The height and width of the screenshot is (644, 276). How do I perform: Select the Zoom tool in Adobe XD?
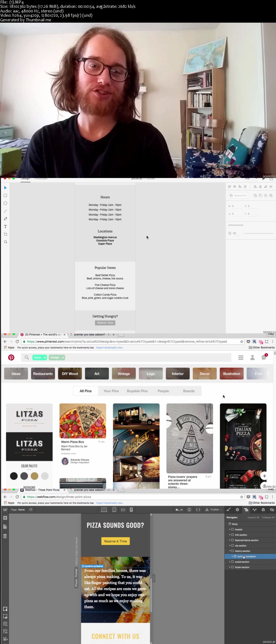[5, 242]
